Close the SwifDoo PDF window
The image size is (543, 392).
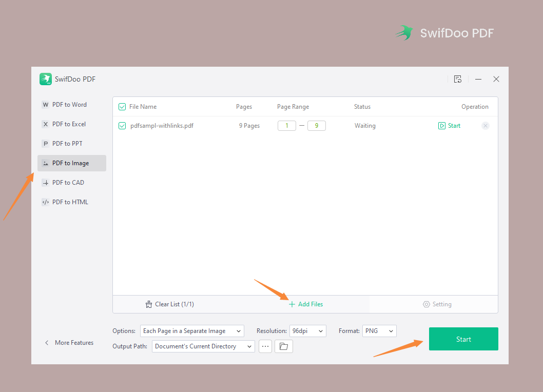[496, 80]
